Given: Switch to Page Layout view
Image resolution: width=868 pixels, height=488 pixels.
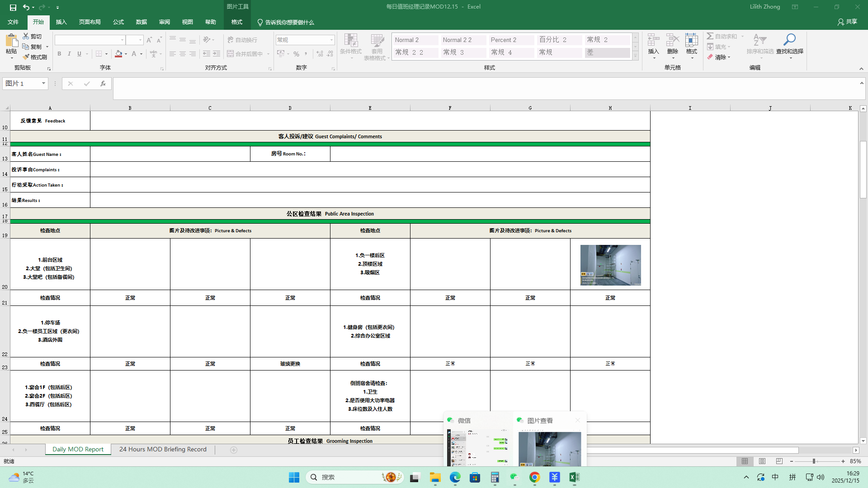Looking at the screenshot, I should 762,461.
